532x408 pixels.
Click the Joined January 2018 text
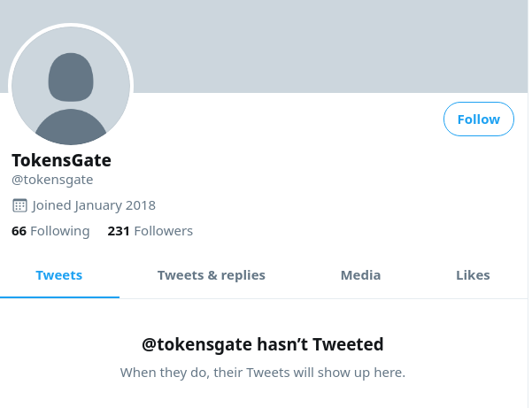94,205
